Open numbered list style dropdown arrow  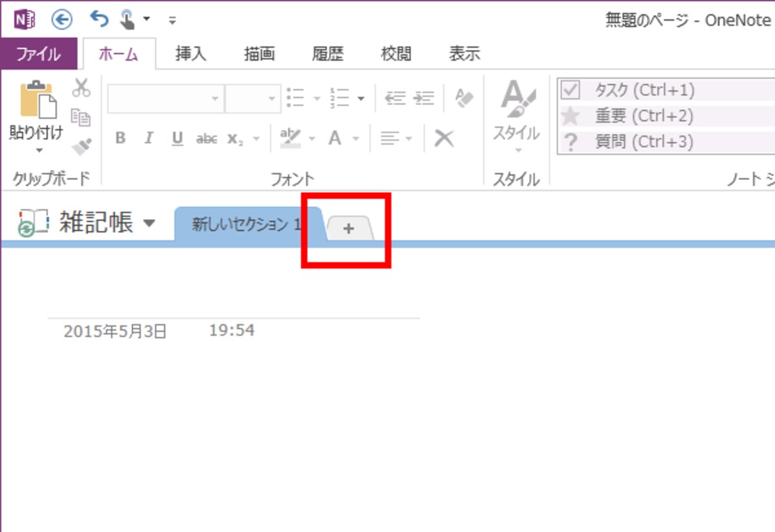(360, 99)
